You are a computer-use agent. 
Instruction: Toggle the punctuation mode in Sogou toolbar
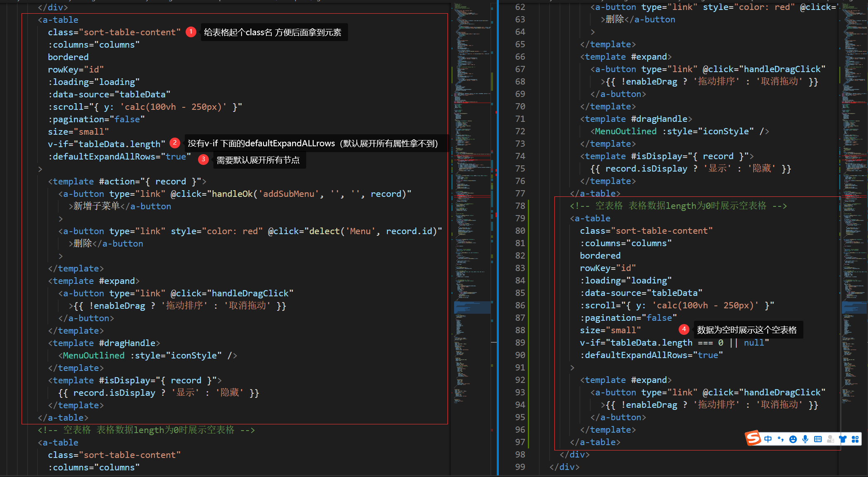[x=781, y=439]
